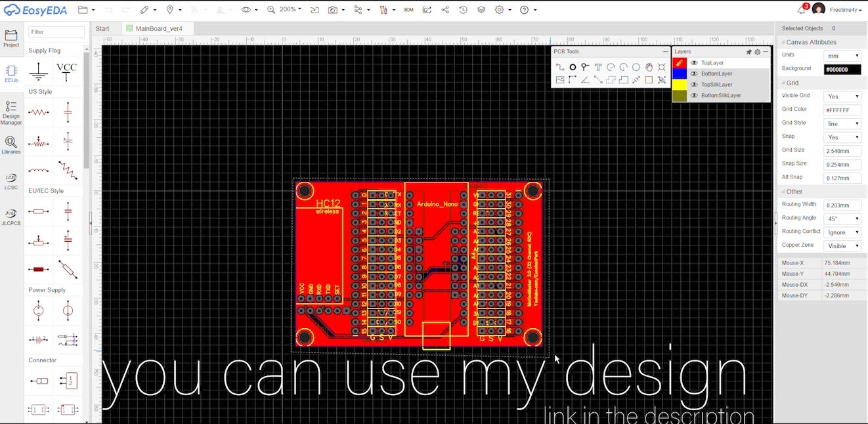The height and width of the screenshot is (424, 868).
Task: Click the red TopLayer color swatch
Action: pyautogui.click(x=680, y=63)
